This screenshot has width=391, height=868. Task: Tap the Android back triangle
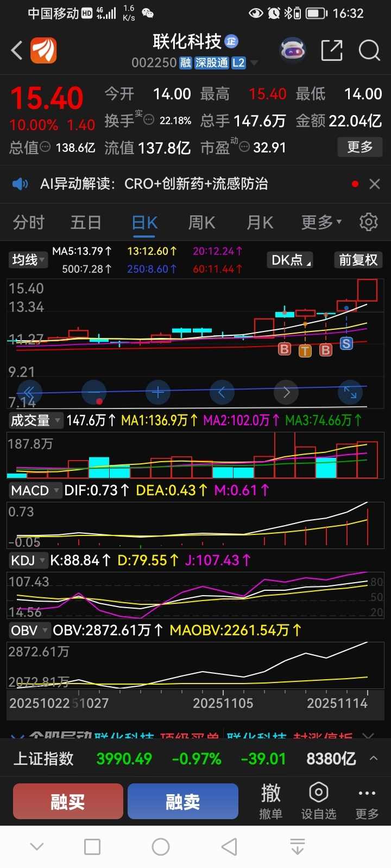tap(229, 847)
